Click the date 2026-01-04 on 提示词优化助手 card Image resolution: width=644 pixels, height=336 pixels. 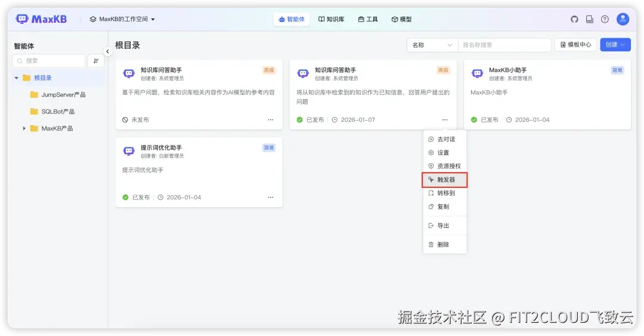point(184,198)
